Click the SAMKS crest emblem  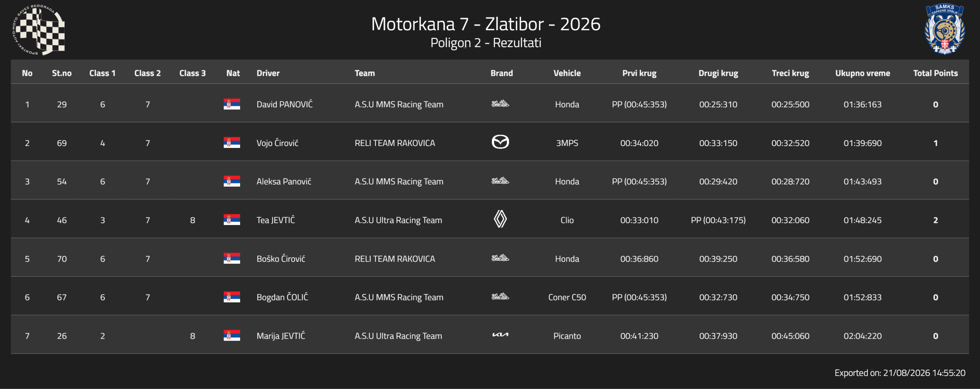(944, 30)
